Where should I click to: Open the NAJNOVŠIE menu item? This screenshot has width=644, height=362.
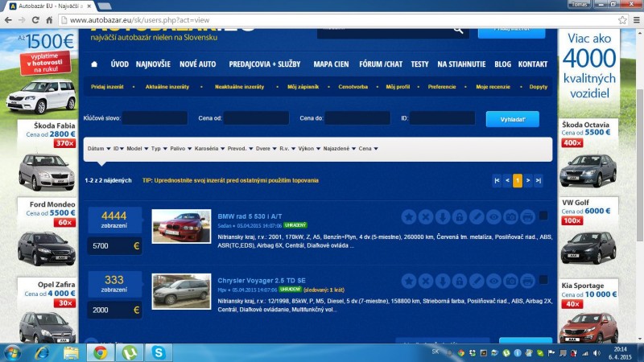[x=153, y=64]
